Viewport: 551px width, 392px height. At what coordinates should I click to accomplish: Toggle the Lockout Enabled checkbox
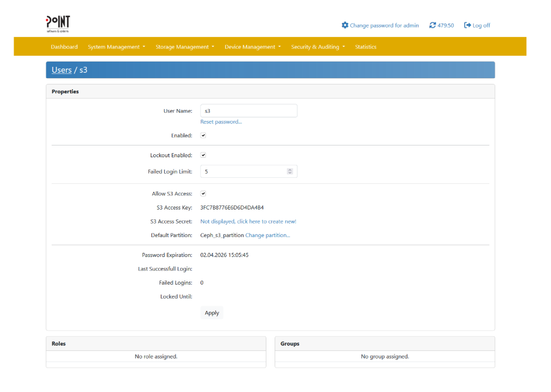203,155
